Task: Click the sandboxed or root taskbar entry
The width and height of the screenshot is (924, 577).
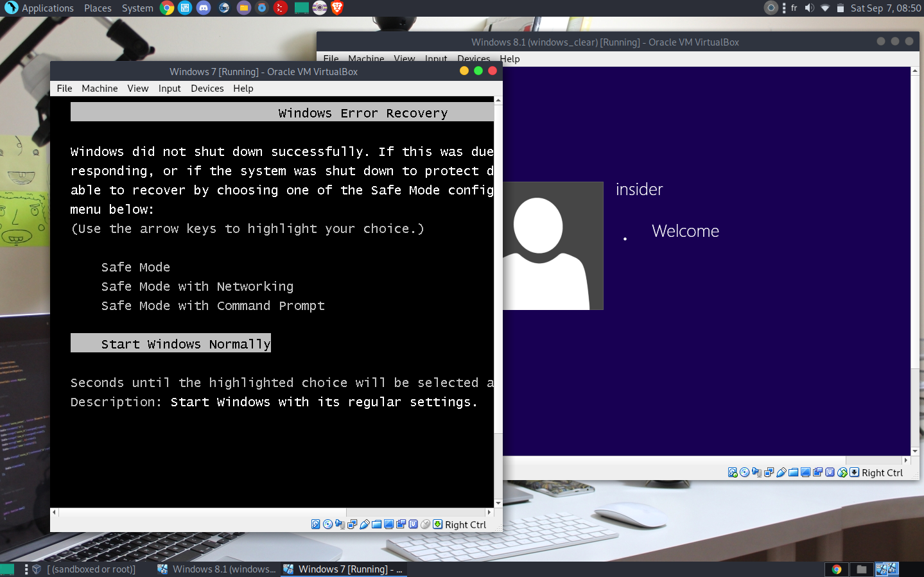Action: [85, 569]
